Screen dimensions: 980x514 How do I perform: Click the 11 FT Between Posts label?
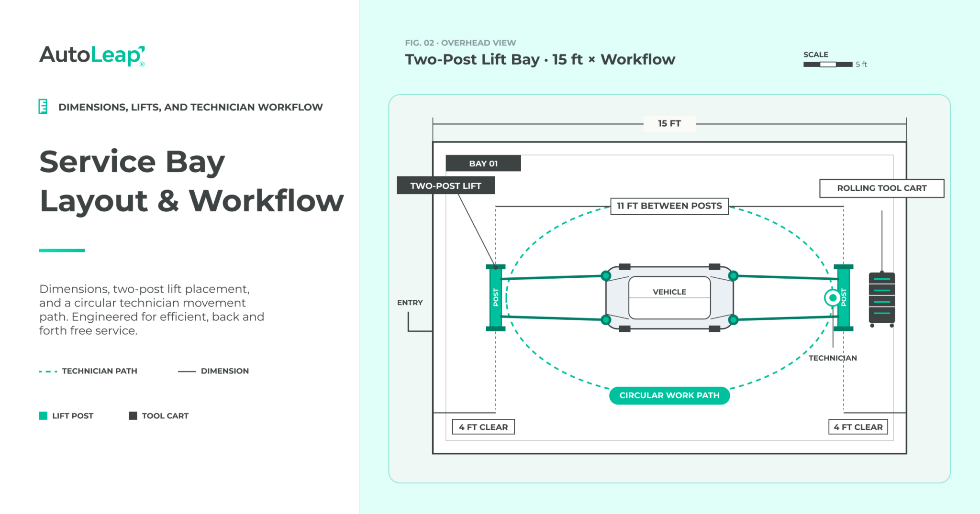pyautogui.click(x=669, y=206)
